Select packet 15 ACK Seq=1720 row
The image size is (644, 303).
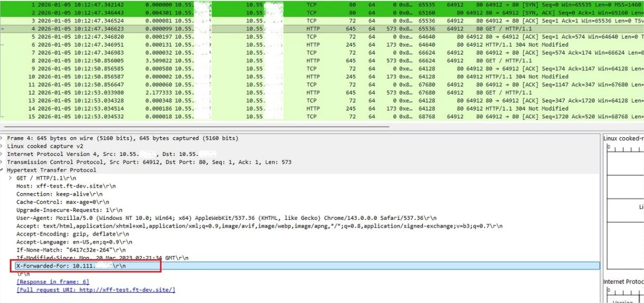(x=322, y=116)
